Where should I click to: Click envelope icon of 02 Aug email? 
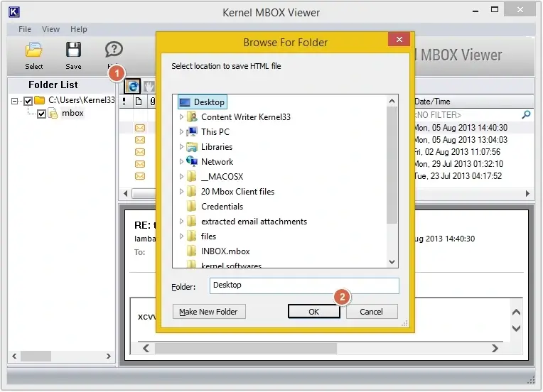click(x=140, y=152)
